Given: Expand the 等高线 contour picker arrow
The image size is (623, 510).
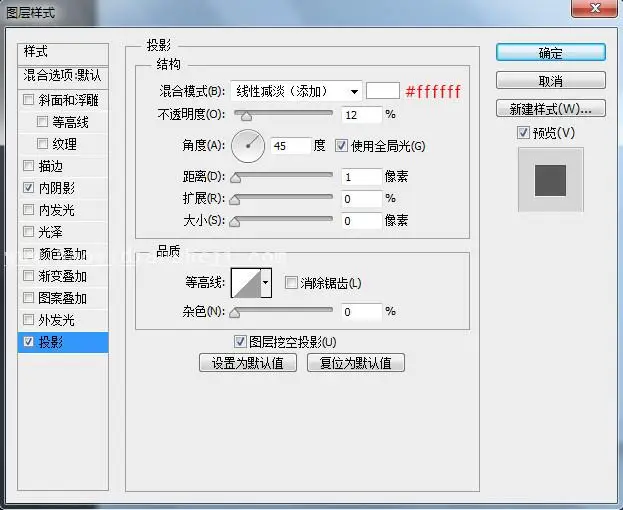Looking at the screenshot, I should (266, 283).
